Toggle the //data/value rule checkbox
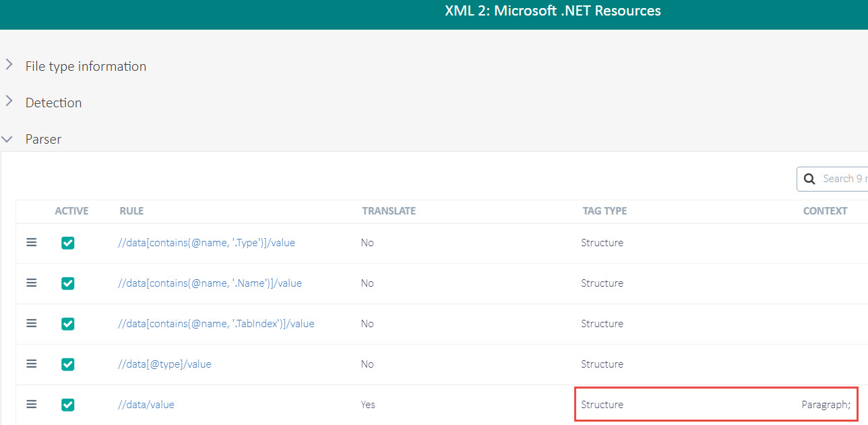 click(x=68, y=405)
